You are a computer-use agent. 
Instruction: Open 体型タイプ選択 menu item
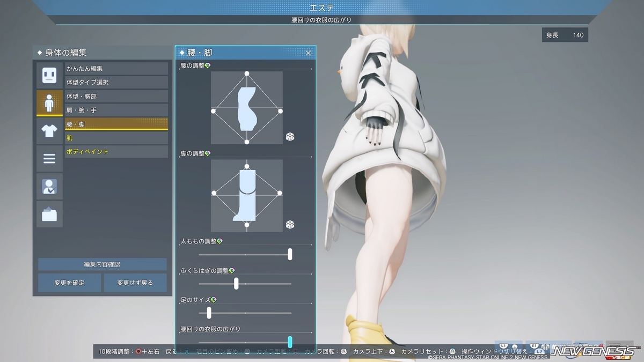(x=116, y=83)
